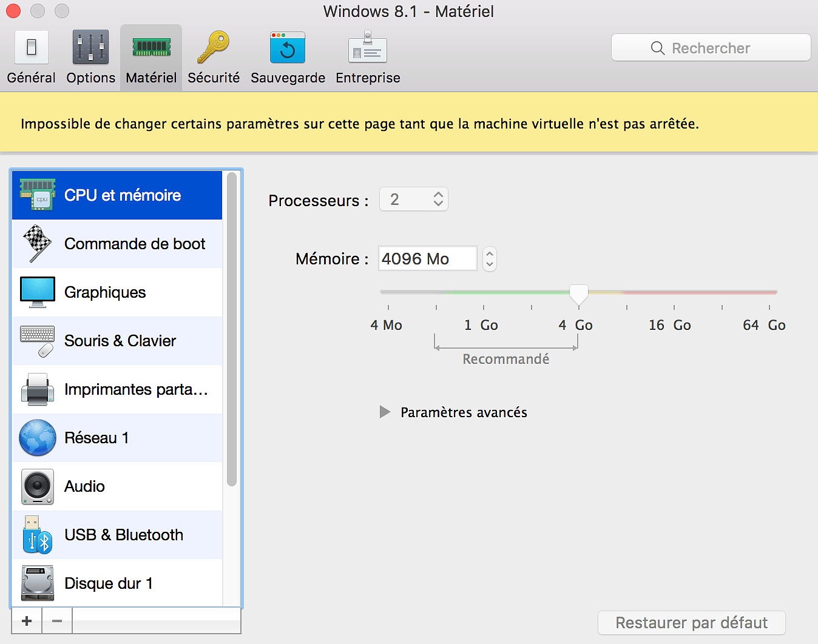Click Restaurer par défaut button
The height and width of the screenshot is (644, 818).
[691, 623]
